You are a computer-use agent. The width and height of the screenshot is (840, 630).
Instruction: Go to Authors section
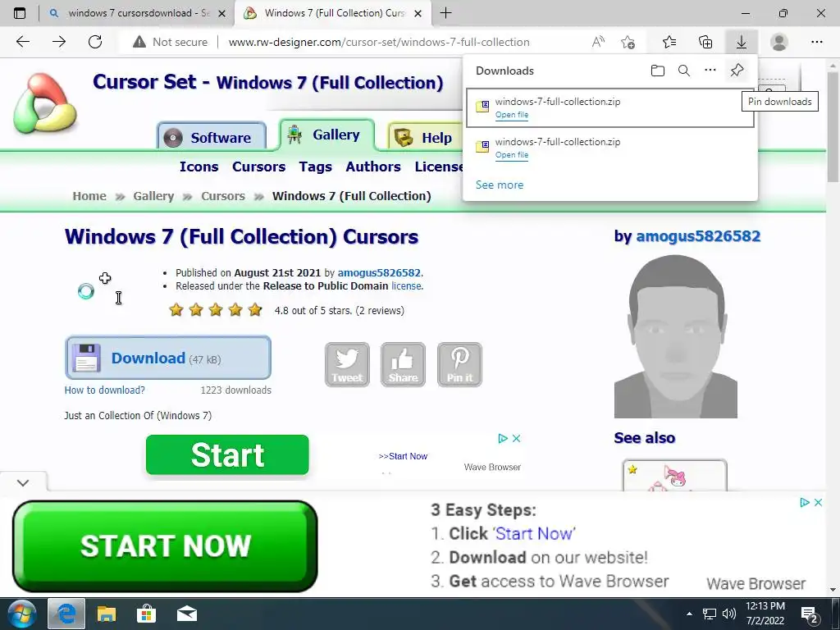pos(373,167)
